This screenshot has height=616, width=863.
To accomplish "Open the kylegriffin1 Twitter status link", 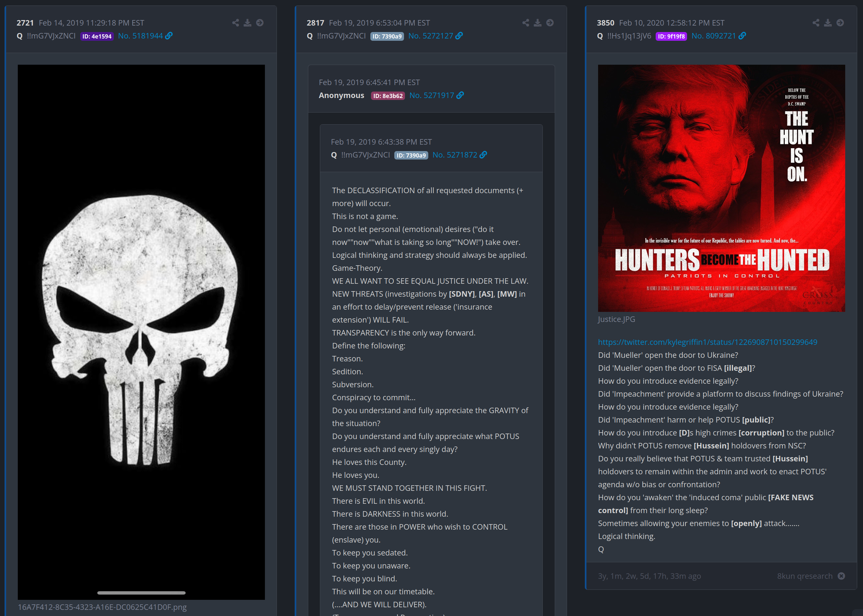I will click(707, 342).
